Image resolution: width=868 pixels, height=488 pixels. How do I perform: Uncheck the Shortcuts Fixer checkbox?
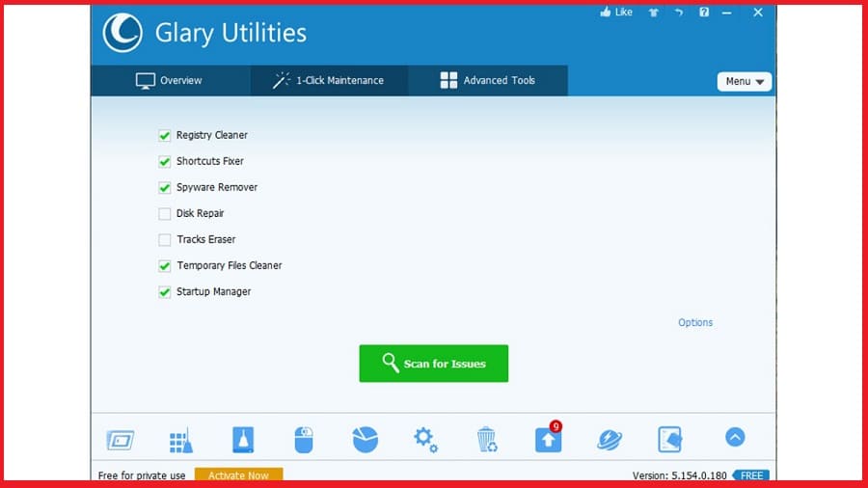point(164,162)
